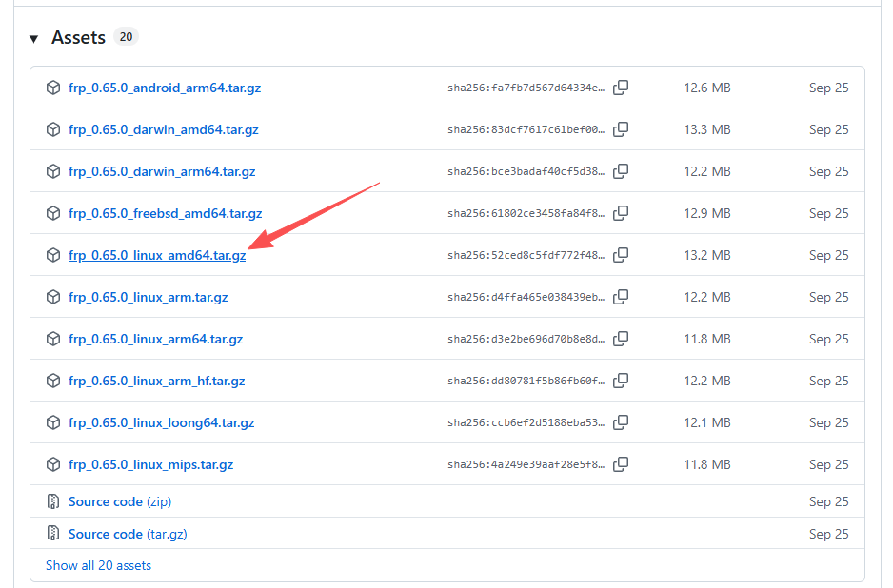Viewport: 893px width, 588px height.
Task: Download frp_0.65.0_darwin_amd64.tar.gz
Action: (162, 129)
